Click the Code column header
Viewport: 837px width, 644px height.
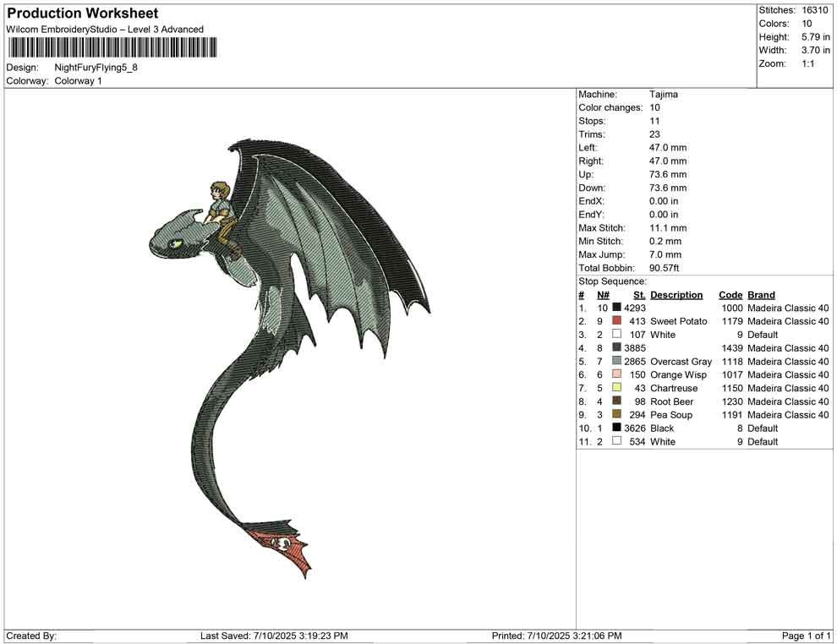click(x=730, y=295)
